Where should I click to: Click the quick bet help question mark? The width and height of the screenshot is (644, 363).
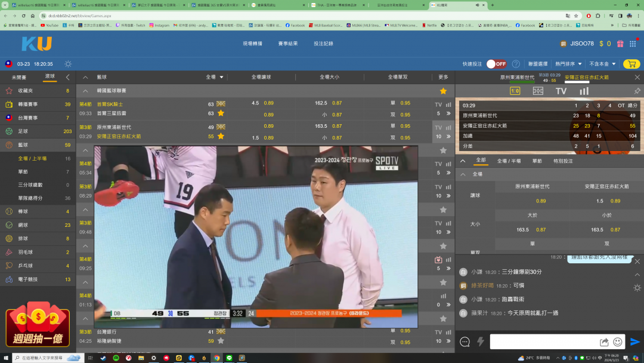(516, 64)
